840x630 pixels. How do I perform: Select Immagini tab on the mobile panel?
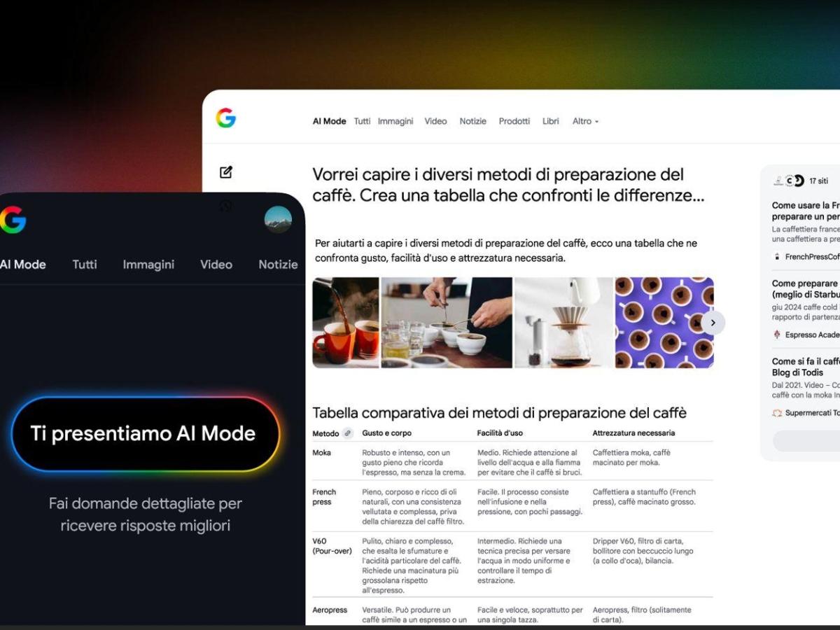[x=148, y=265]
